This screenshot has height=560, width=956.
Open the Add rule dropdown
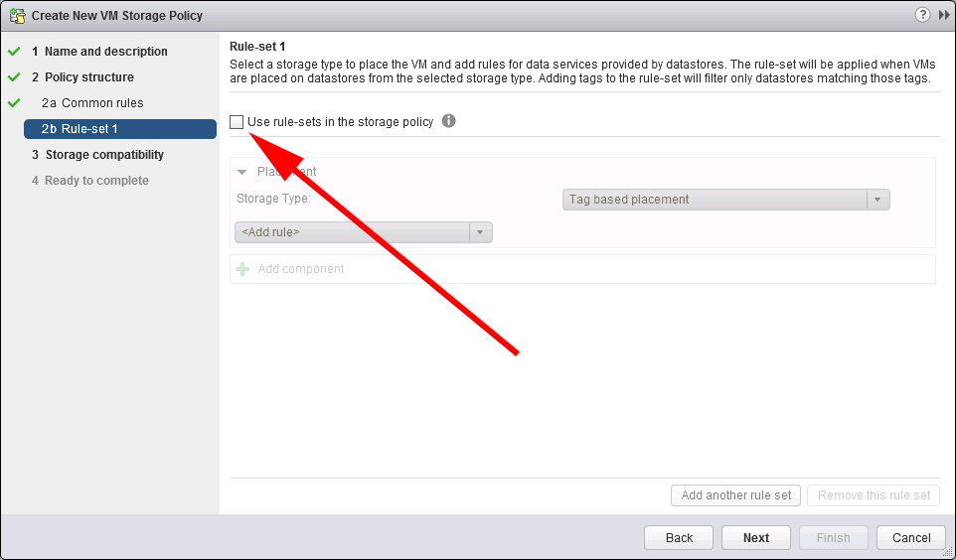(364, 232)
